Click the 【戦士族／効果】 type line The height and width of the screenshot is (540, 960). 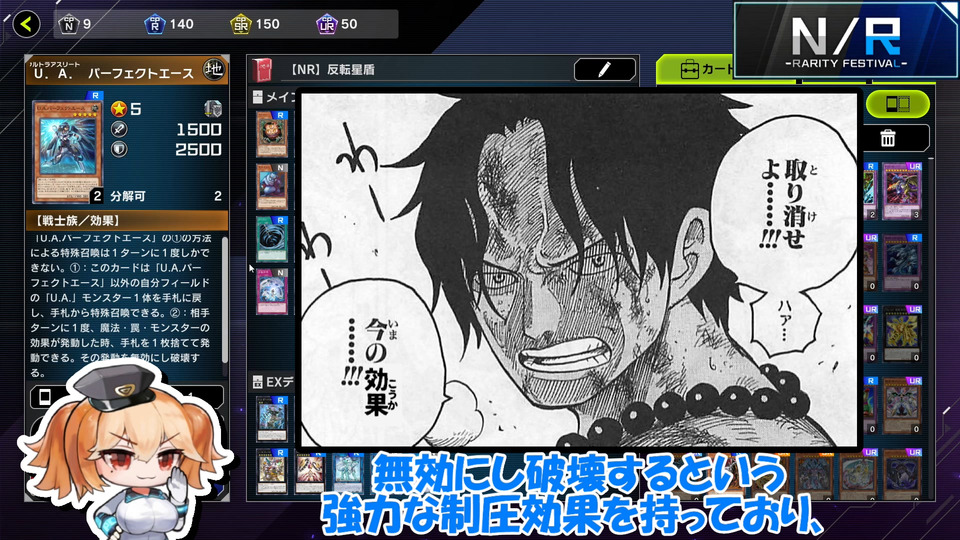pyautogui.click(x=77, y=220)
